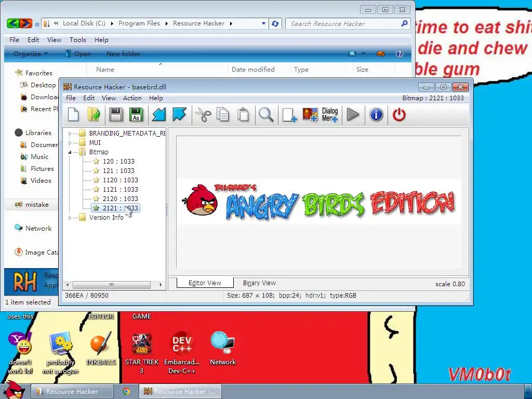Screen dimensions: 532x399
Task: Sort by the Type column header
Action: 301,69
